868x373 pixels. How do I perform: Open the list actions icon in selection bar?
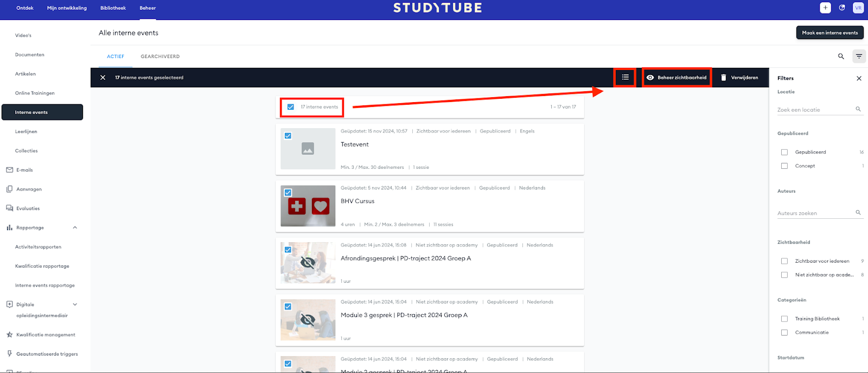coord(625,78)
